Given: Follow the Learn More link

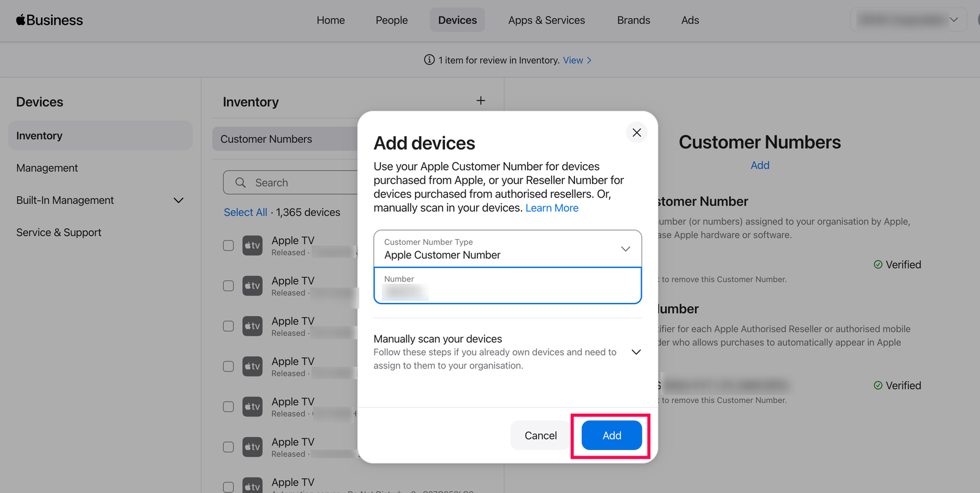Looking at the screenshot, I should [x=552, y=208].
